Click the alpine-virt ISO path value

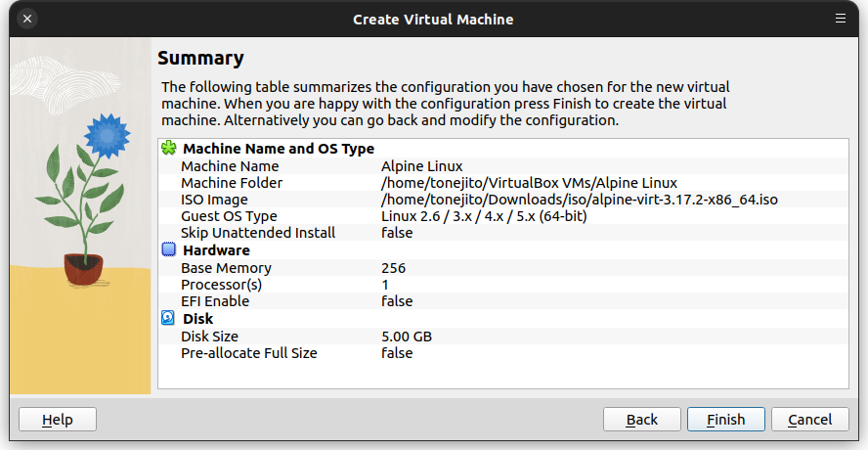pyautogui.click(x=580, y=200)
